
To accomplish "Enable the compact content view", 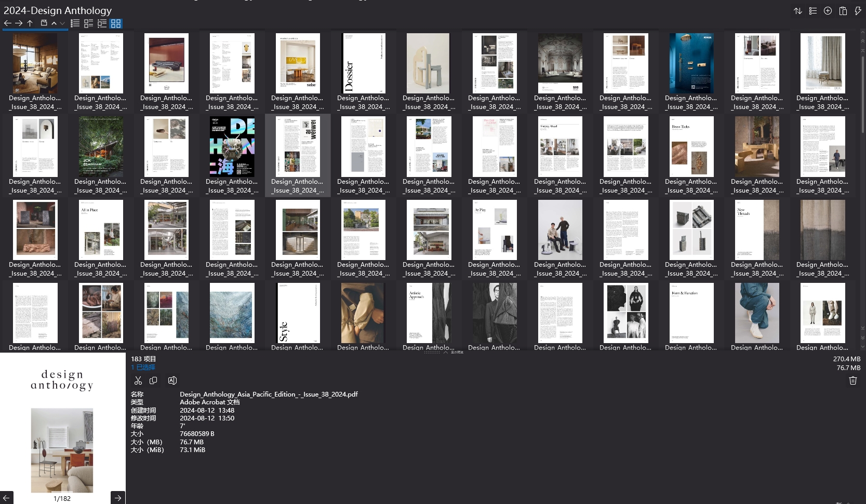I will (x=102, y=23).
